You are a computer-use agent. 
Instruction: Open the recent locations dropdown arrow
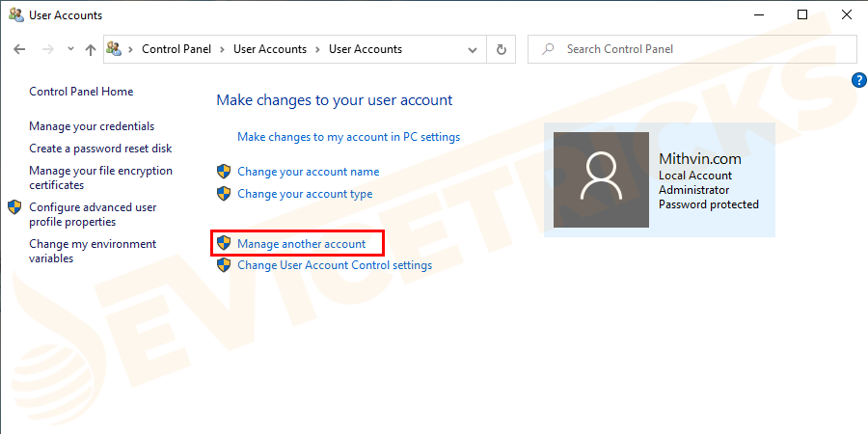click(70, 49)
